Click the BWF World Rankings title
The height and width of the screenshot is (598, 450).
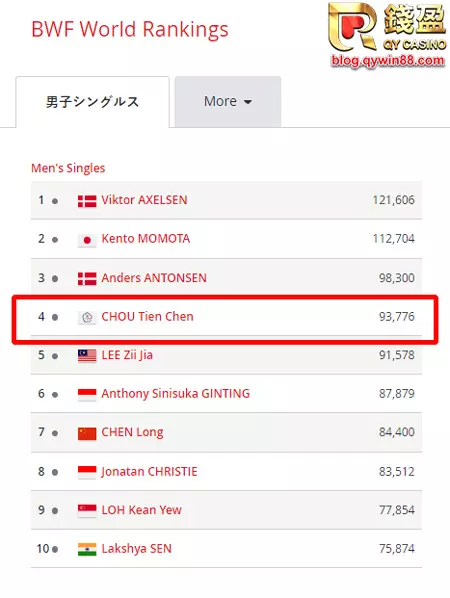[130, 29]
